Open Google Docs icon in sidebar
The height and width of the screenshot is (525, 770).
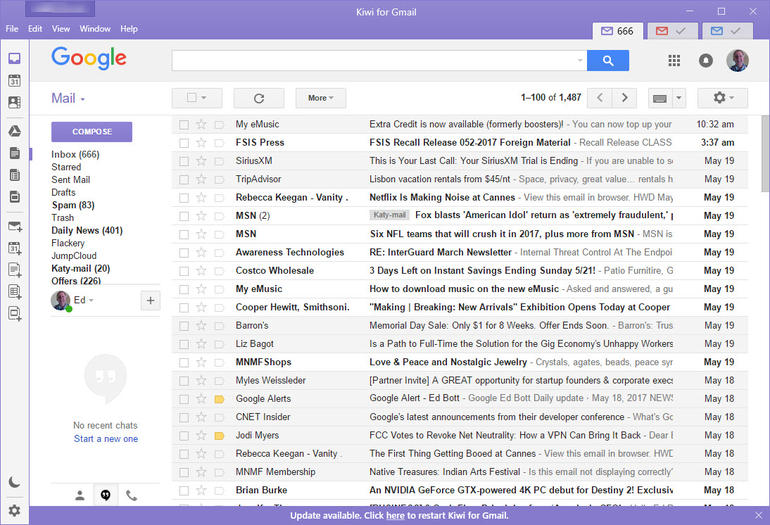coord(15,153)
